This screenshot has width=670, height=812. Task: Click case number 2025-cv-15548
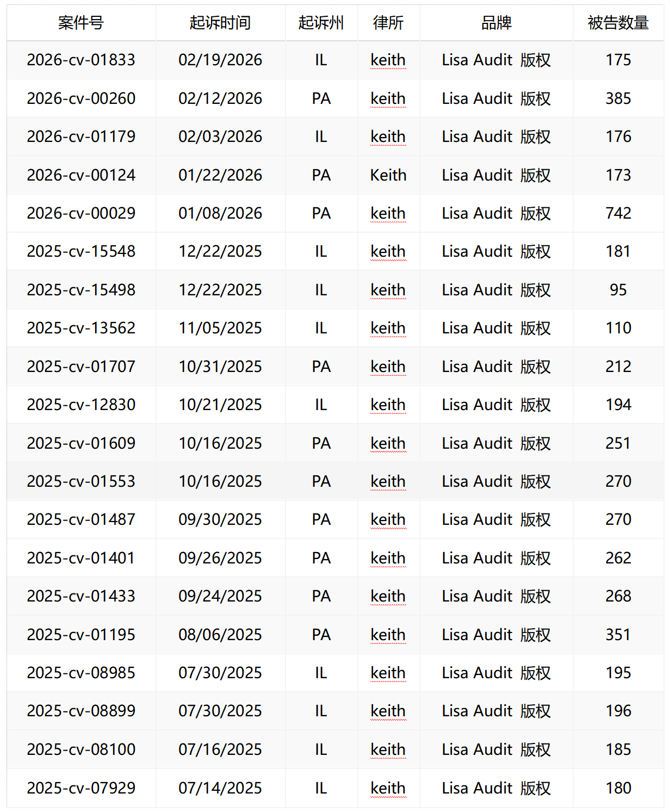81,251
